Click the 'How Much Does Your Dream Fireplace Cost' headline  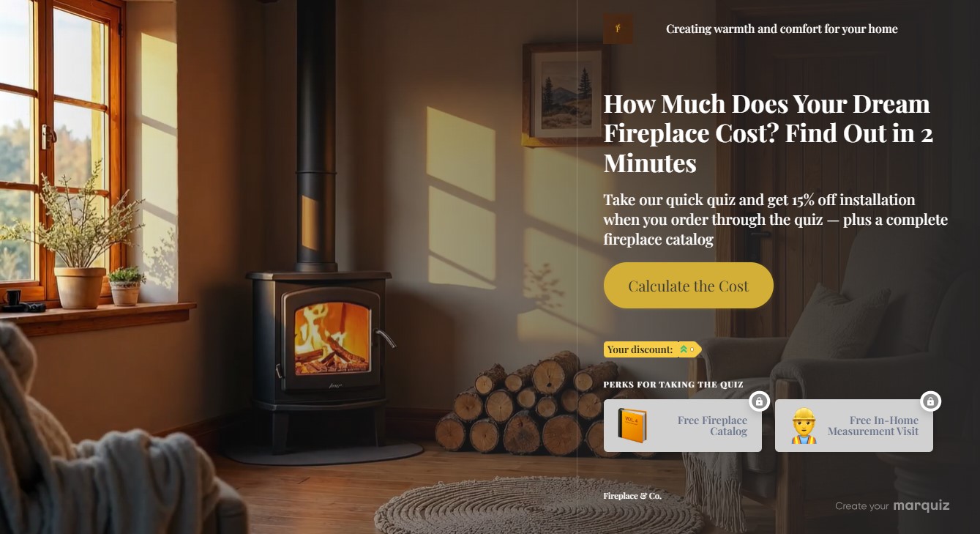click(x=768, y=133)
